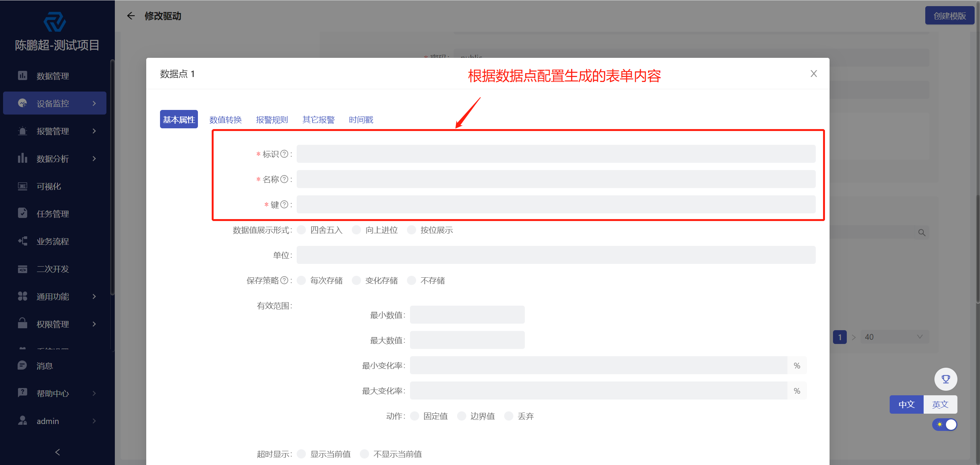The image size is (980, 465).
Task: Click the admin user avatar icon
Action: click(23, 421)
